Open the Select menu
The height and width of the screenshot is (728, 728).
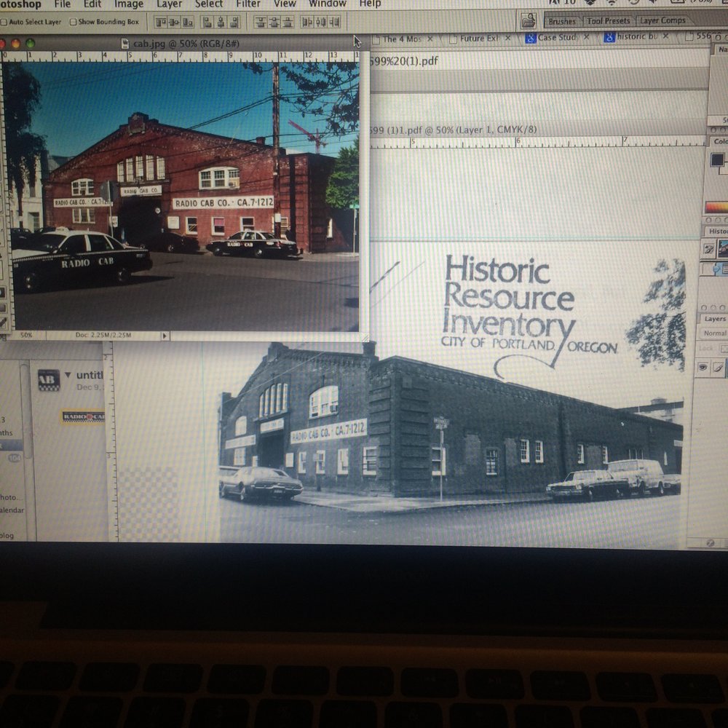click(209, 4)
